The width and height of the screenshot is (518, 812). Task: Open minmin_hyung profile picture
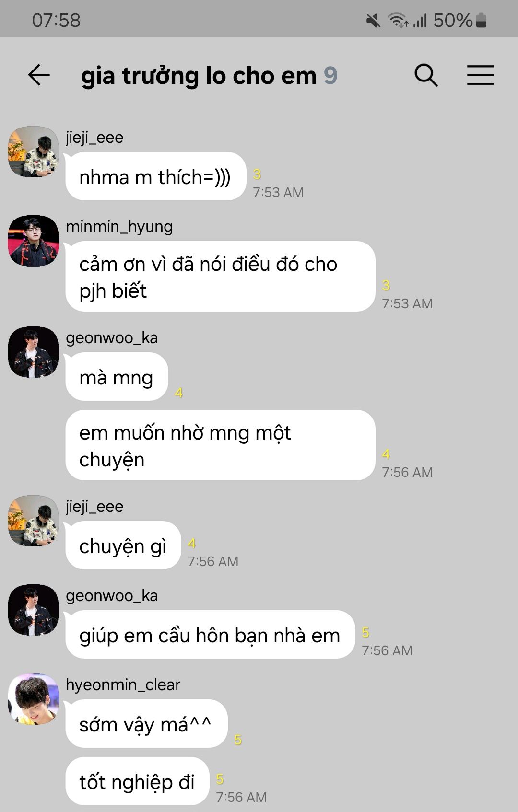(33, 241)
